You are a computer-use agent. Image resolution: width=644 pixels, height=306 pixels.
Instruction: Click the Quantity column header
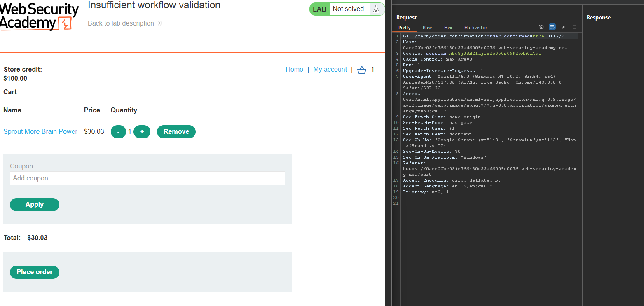click(124, 110)
